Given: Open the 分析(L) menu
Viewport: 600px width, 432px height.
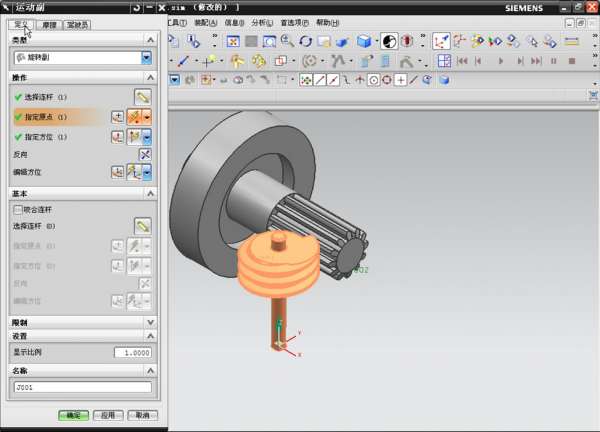Looking at the screenshot, I should (262, 23).
